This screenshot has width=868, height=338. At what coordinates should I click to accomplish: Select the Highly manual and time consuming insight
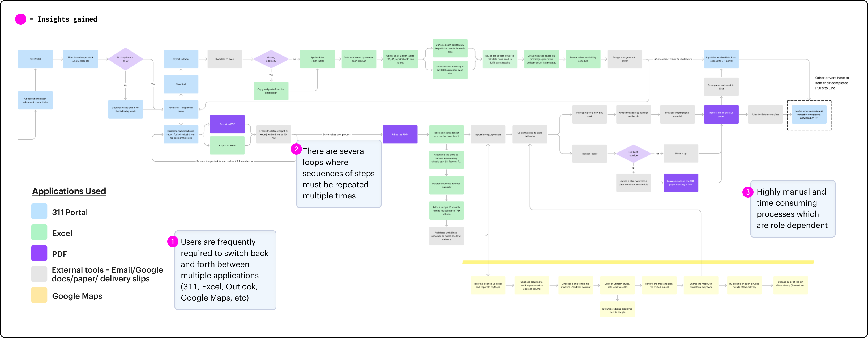pos(793,209)
